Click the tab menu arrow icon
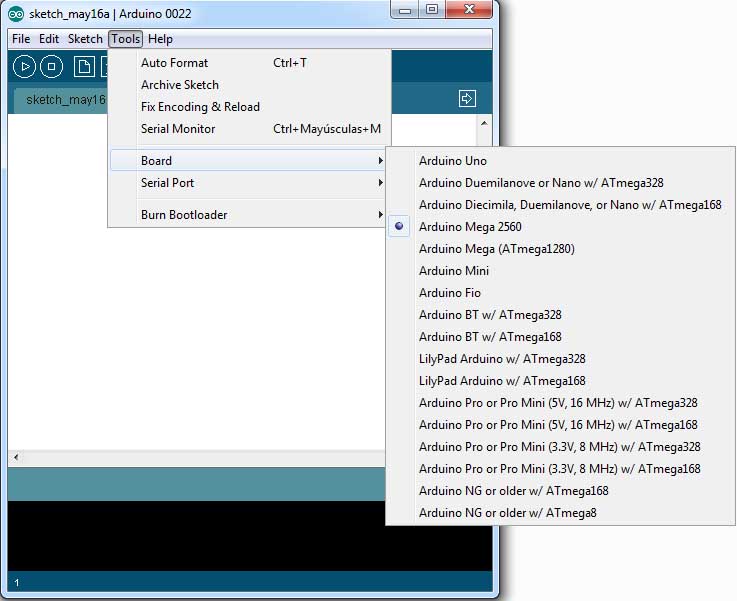 click(467, 99)
